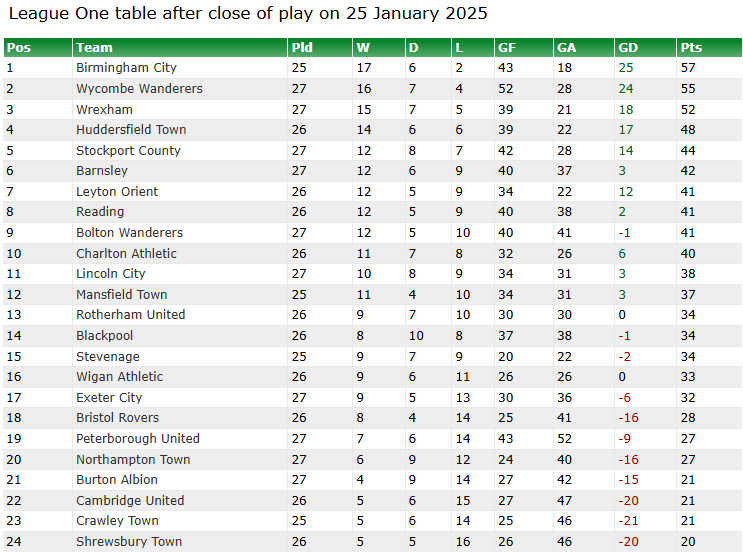Click the Wrexham team name
Image resolution: width=743 pixels, height=552 pixels.
click(104, 109)
